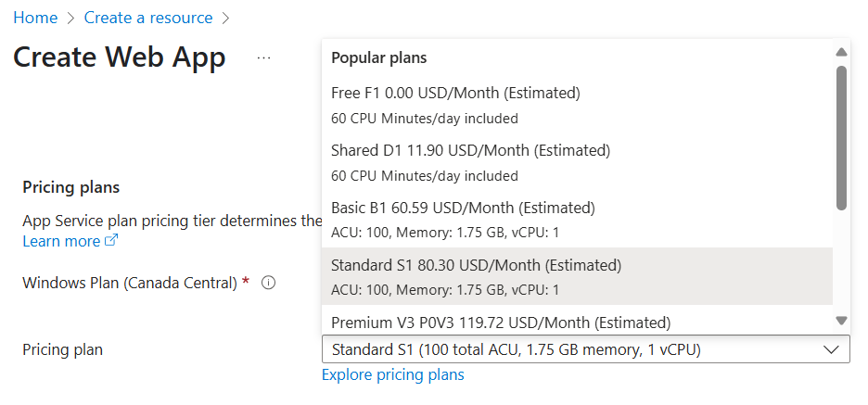Screen dimensions: 868x405
Task: Navigate to Create a resource breadcrumb
Action: (x=148, y=18)
